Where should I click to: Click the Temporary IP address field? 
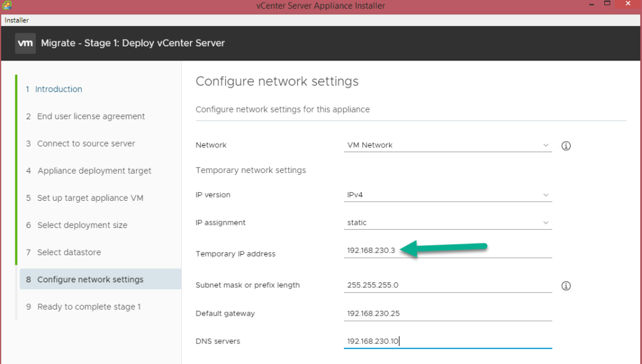click(x=447, y=250)
